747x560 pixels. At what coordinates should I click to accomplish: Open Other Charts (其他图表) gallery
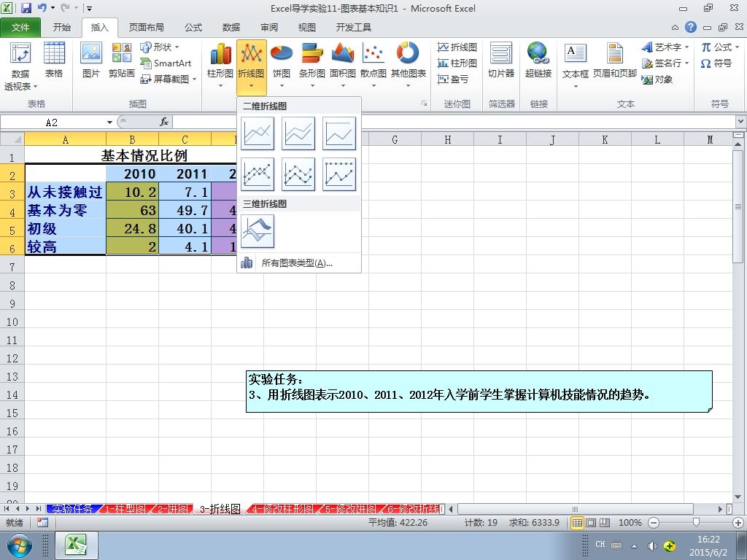click(409, 65)
